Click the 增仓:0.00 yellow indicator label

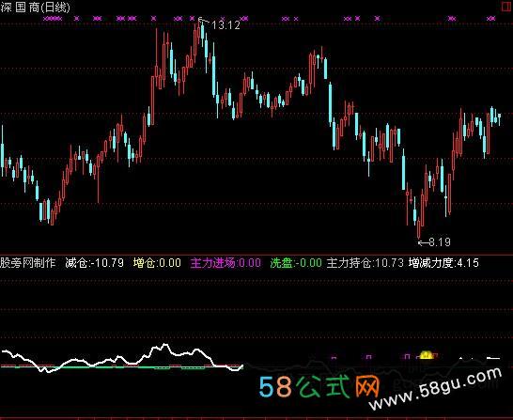[157, 263]
